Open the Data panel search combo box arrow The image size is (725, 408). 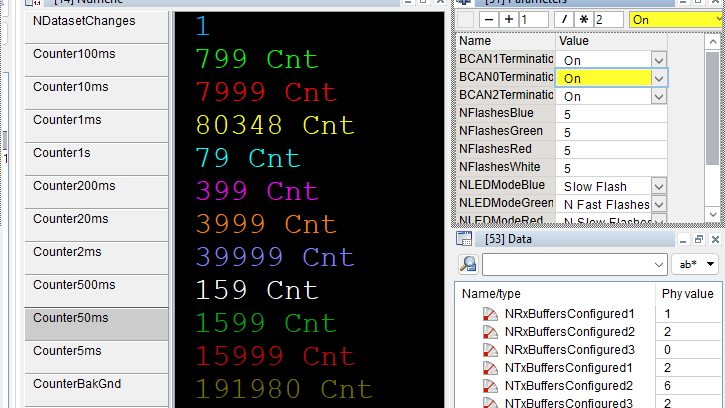pos(659,265)
